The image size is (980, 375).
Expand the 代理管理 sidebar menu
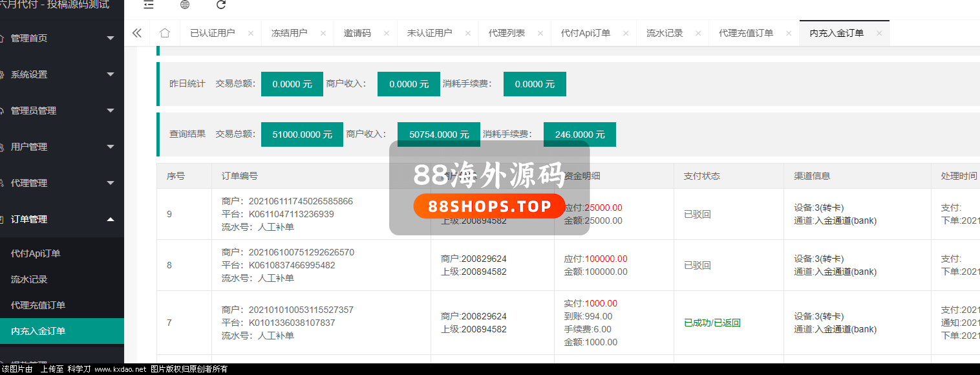tap(58, 183)
